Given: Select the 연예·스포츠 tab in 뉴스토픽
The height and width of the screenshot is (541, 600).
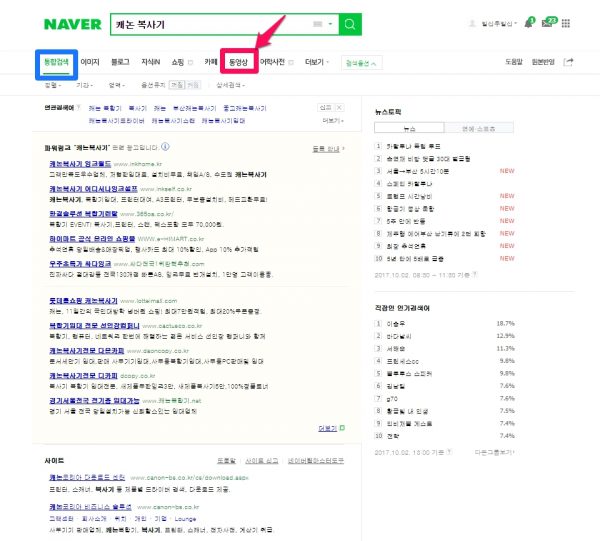Looking at the screenshot, I should click(x=478, y=128).
